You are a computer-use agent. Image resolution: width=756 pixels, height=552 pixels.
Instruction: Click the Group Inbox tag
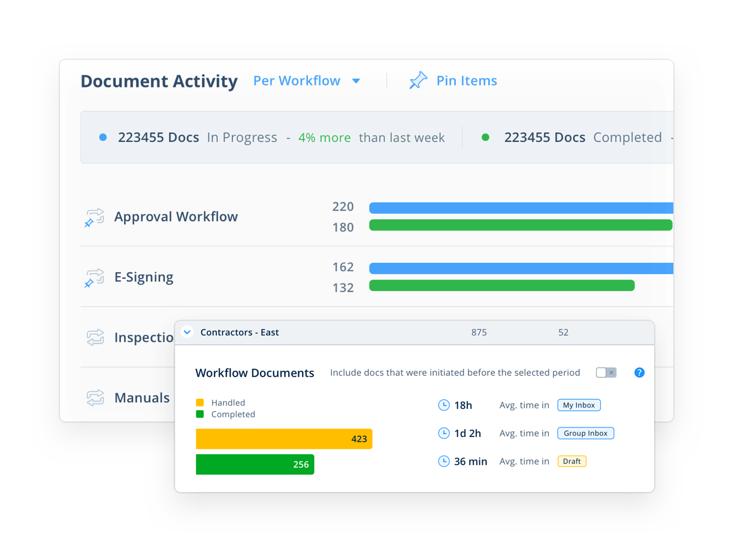tap(585, 433)
